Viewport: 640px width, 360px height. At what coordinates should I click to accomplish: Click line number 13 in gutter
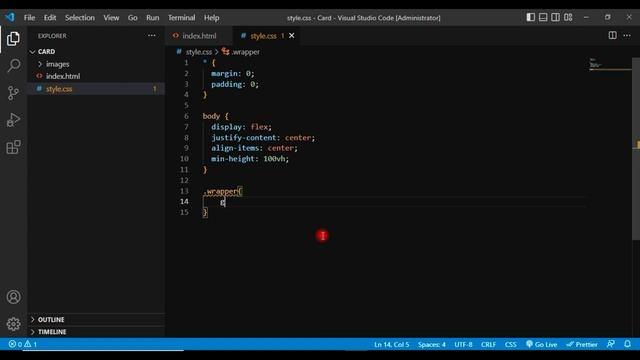[x=184, y=191]
